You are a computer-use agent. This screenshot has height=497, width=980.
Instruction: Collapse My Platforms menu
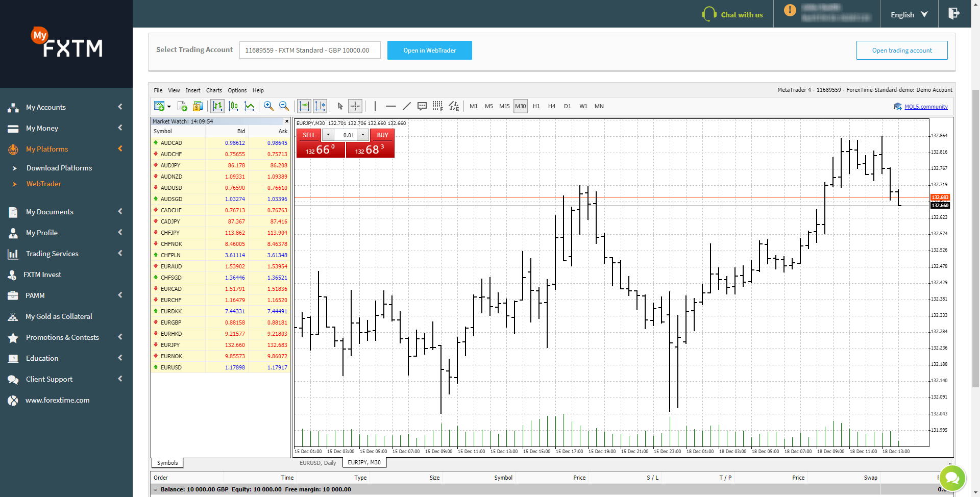(x=65, y=149)
